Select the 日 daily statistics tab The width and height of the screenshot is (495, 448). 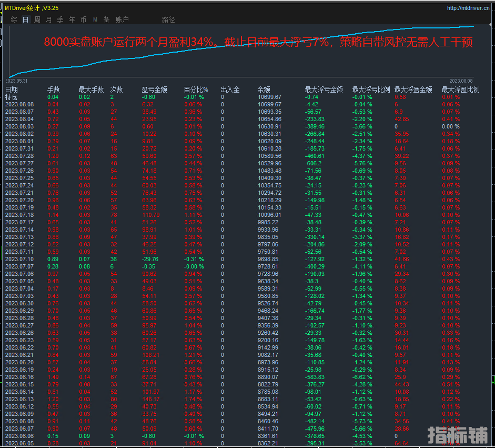tap(26, 19)
